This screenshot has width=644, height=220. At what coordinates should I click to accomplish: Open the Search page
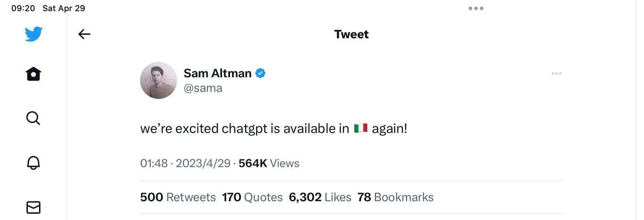point(33,118)
